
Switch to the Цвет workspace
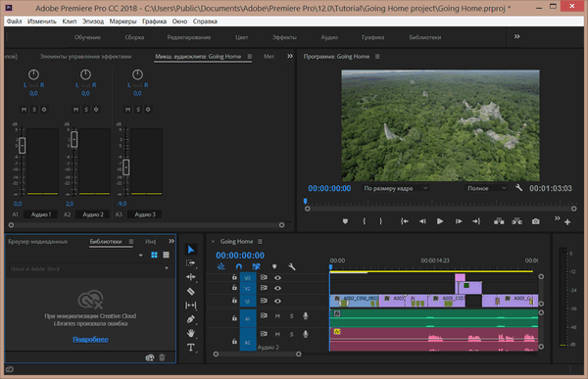point(241,37)
